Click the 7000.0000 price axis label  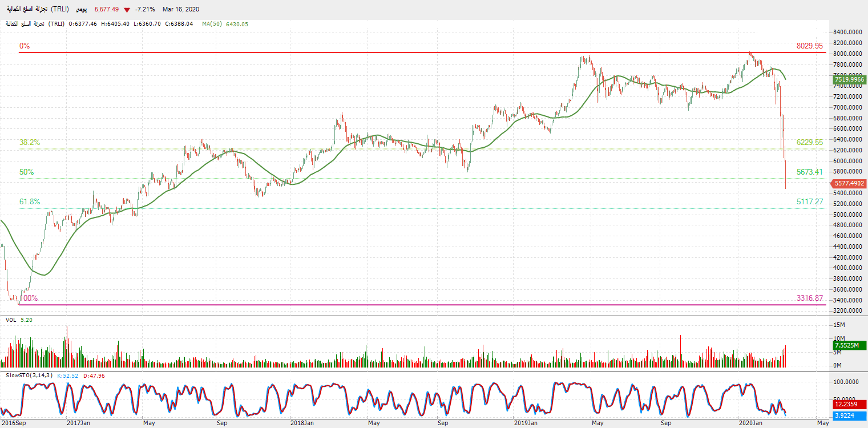click(847, 107)
